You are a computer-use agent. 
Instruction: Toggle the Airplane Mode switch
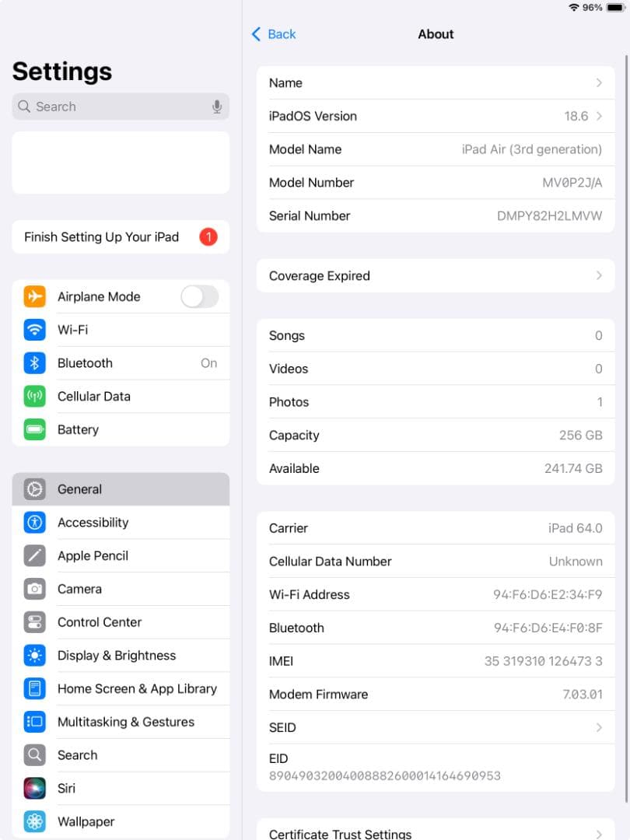point(199,296)
